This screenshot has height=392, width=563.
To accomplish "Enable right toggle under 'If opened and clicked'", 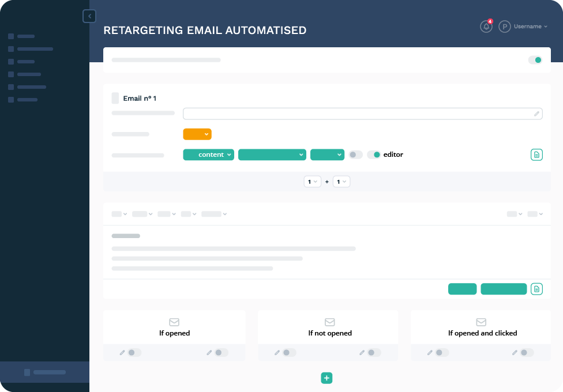I will coord(527,353).
